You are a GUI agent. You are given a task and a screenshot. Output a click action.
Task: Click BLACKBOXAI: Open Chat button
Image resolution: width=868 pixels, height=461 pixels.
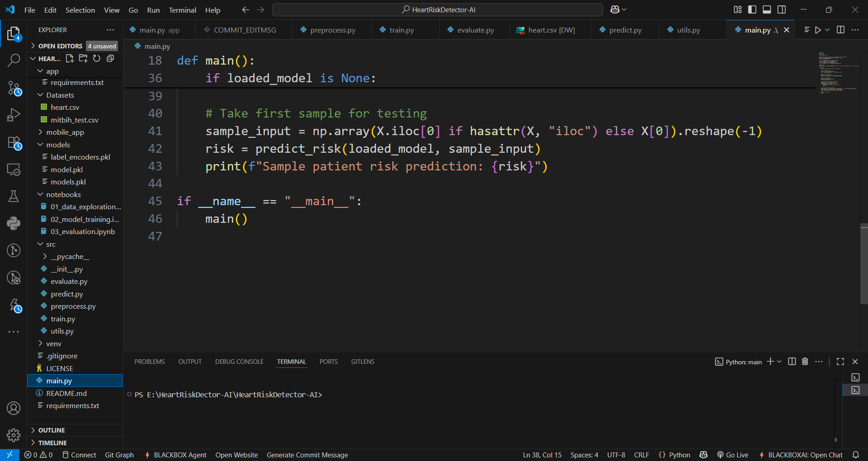point(801,455)
